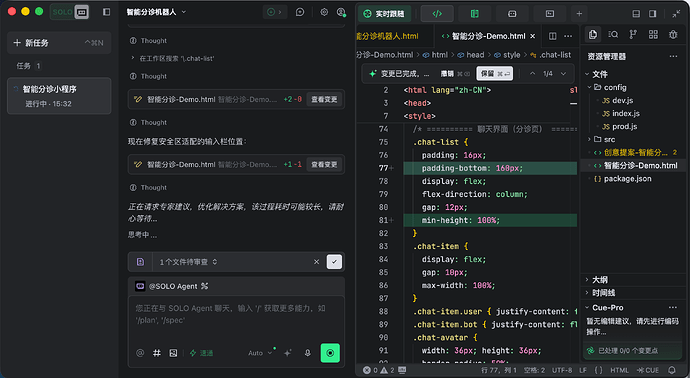This screenshot has width=690, height=378.
Task: Open the Explorer files icon
Action: tap(593, 34)
